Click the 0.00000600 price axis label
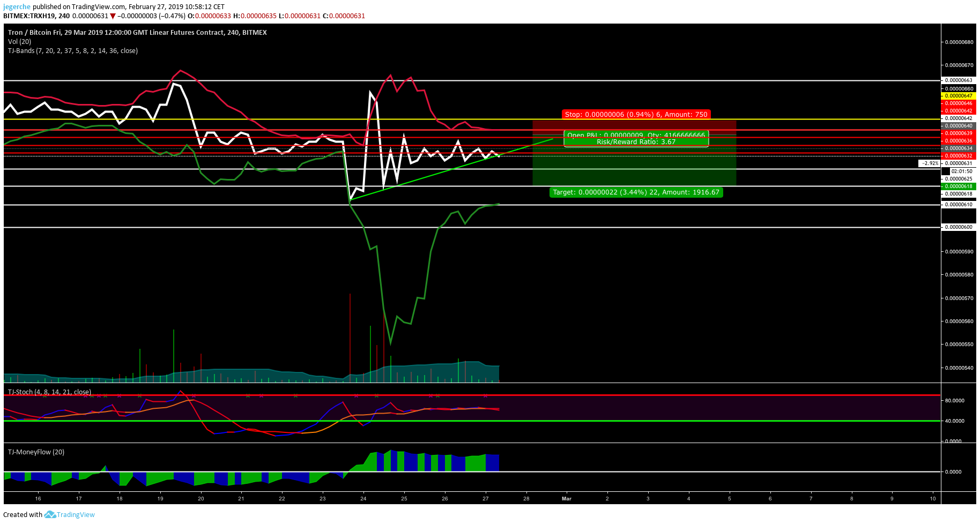980x524 pixels. pos(958,227)
